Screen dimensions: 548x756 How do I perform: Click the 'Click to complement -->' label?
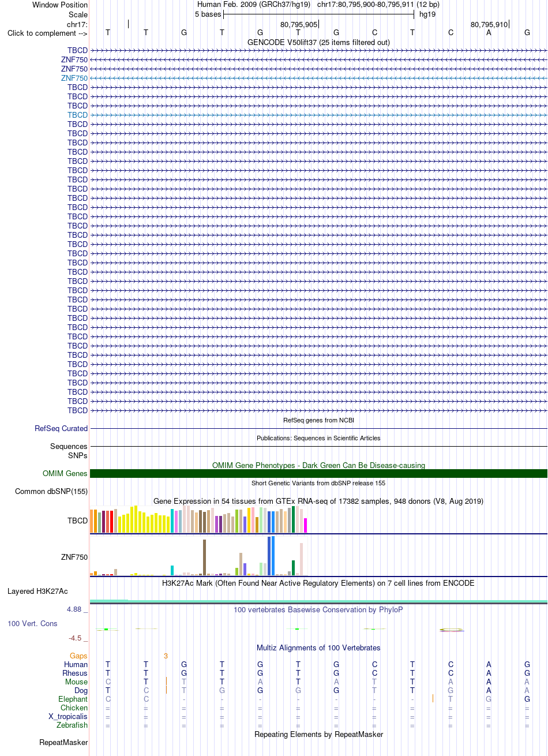(47, 33)
